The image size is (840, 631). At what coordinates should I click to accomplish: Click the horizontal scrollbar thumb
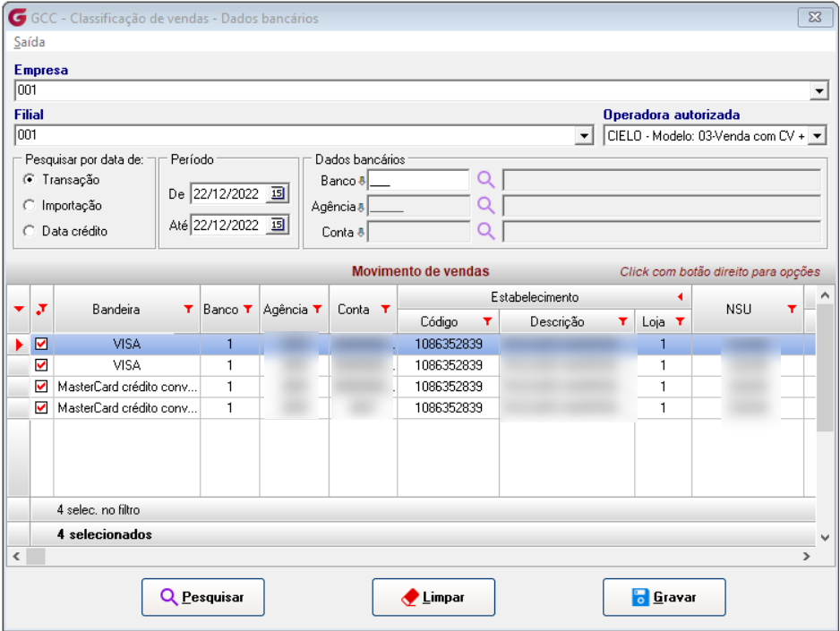[36, 557]
